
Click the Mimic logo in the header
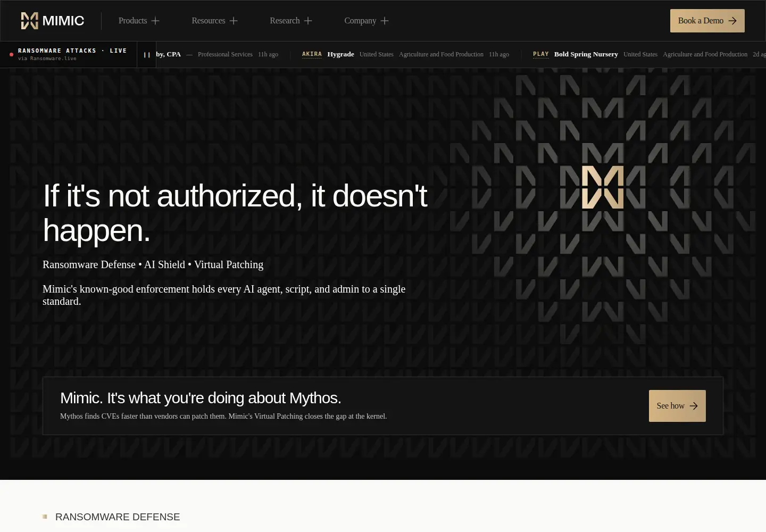click(x=52, y=21)
